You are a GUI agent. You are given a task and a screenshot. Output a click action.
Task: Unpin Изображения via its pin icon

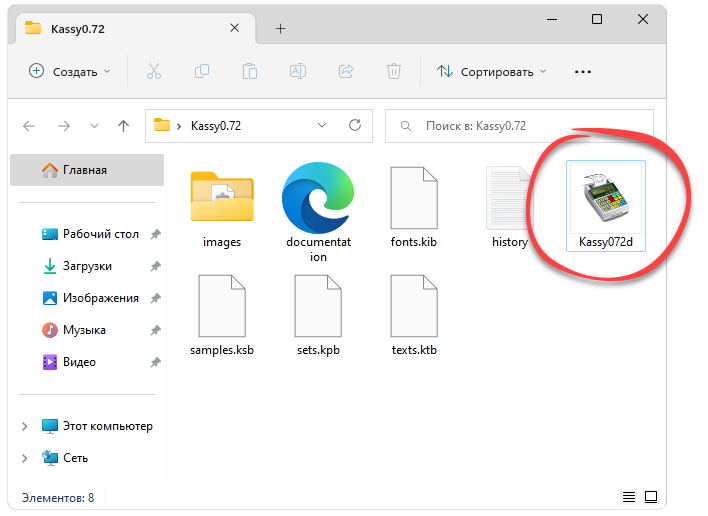[x=155, y=298]
